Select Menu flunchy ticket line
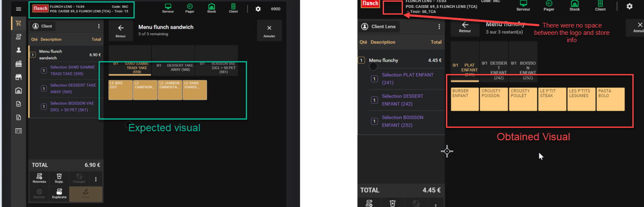 [x=401, y=60]
